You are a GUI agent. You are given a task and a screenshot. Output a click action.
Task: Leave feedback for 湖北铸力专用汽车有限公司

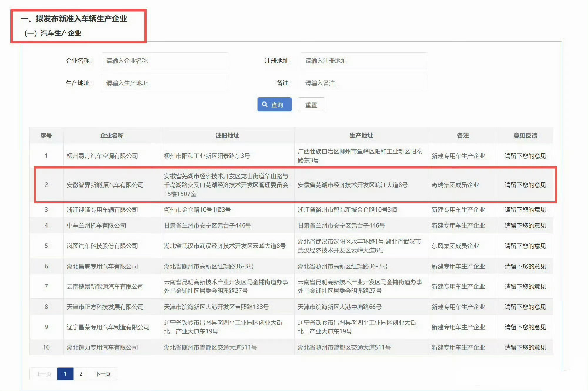pyautogui.click(x=525, y=347)
